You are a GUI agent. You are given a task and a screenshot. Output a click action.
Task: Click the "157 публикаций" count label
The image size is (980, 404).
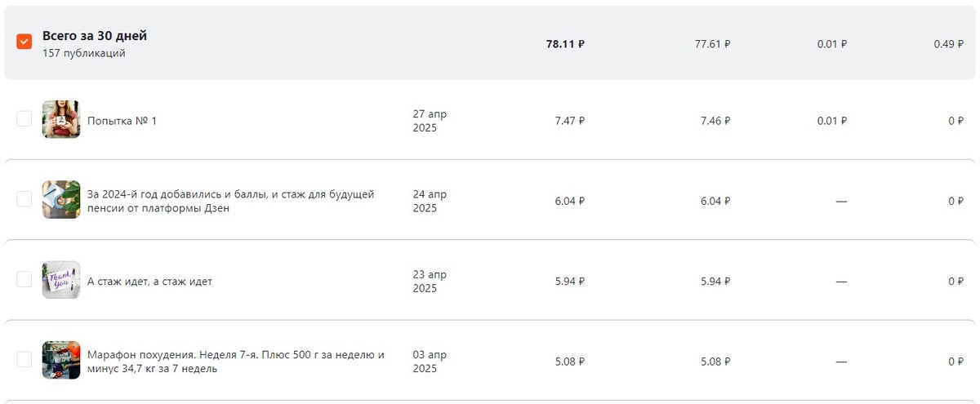(x=84, y=53)
